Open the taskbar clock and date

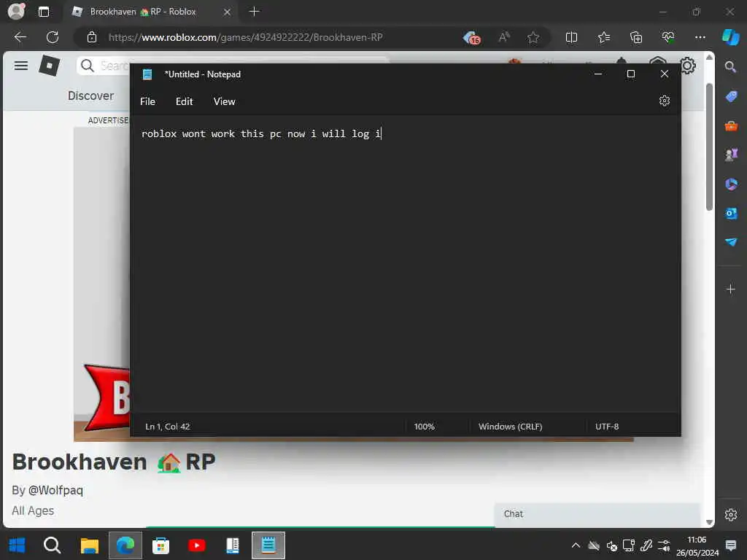[697, 545]
